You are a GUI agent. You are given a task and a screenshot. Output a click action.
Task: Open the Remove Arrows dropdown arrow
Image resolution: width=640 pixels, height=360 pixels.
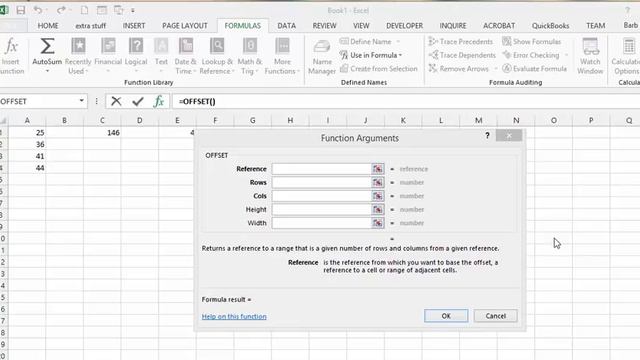tap(496, 69)
